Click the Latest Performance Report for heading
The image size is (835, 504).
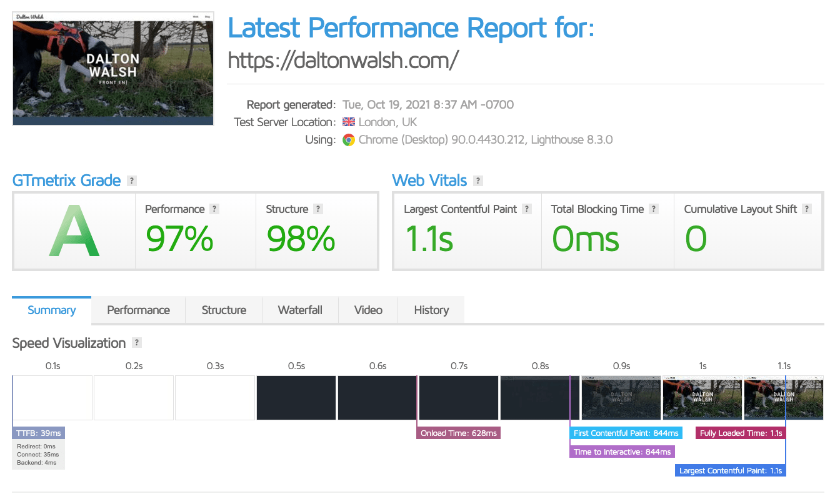click(411, 27)
